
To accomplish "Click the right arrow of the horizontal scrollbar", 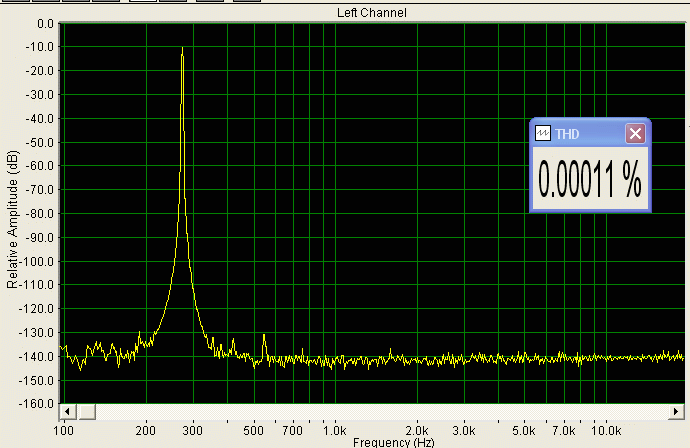I will point(676,412).
